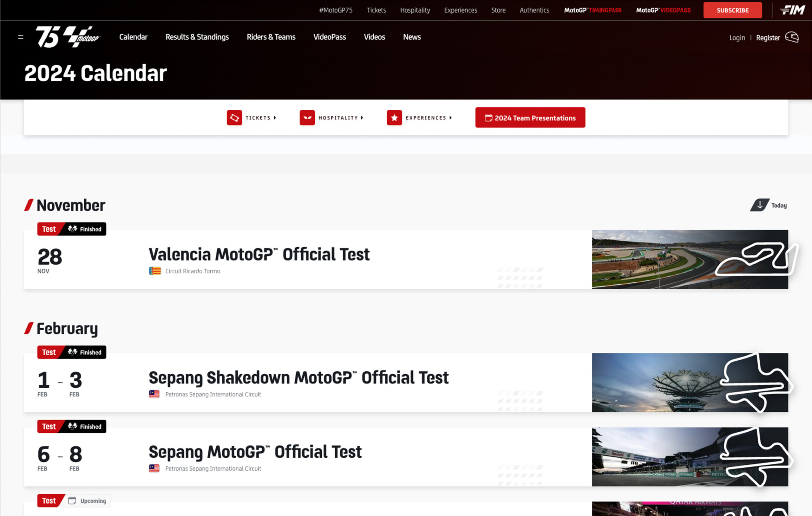The height and width of the screenshot is (516, 812).
Task: Click the Malaysia flag for Sepang Shakedown
Action: pyautogui.click(x=154, y=394)
